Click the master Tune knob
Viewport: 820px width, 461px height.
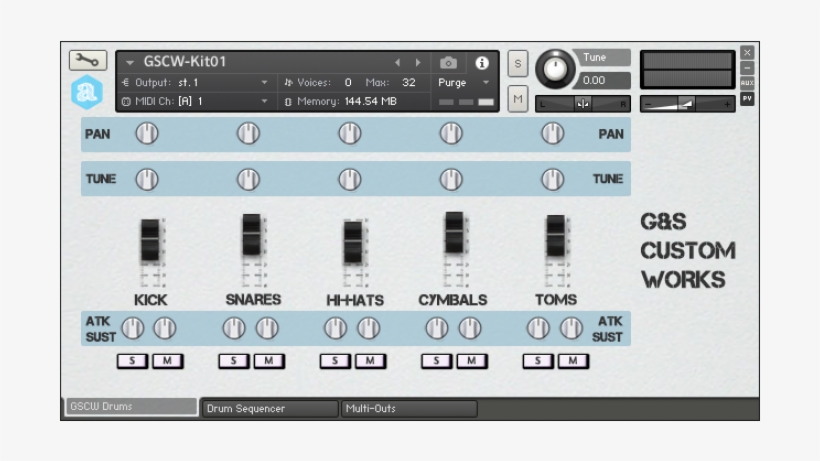555,68
